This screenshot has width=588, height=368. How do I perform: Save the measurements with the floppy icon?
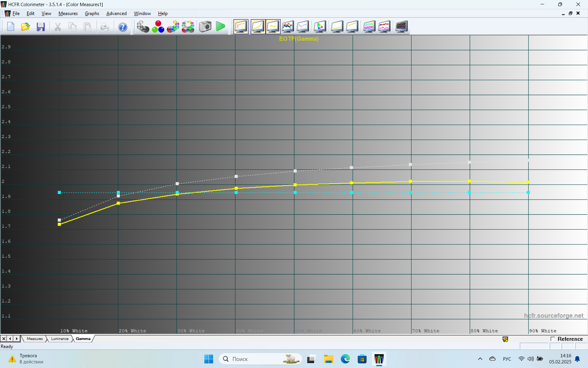tap(41, 27)
